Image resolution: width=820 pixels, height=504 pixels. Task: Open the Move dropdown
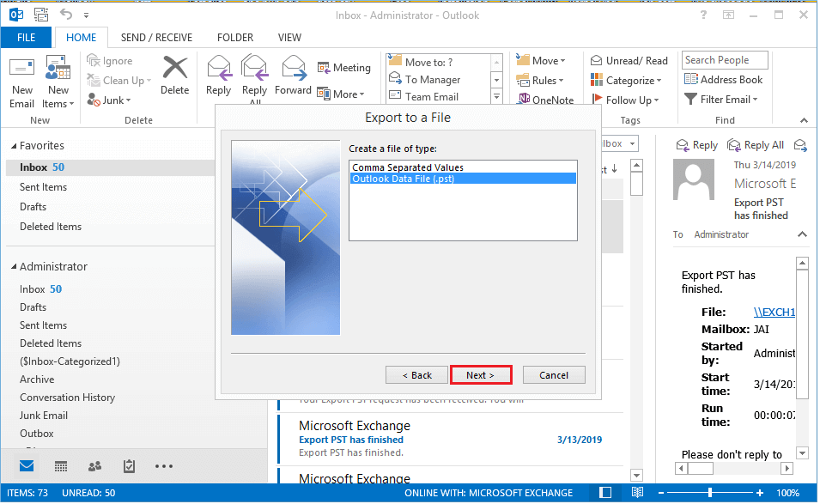(541, 61)
